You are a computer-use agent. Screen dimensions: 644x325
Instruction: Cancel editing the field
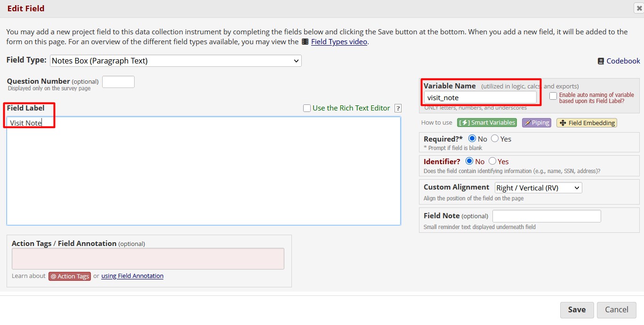(x=617, y=309)
